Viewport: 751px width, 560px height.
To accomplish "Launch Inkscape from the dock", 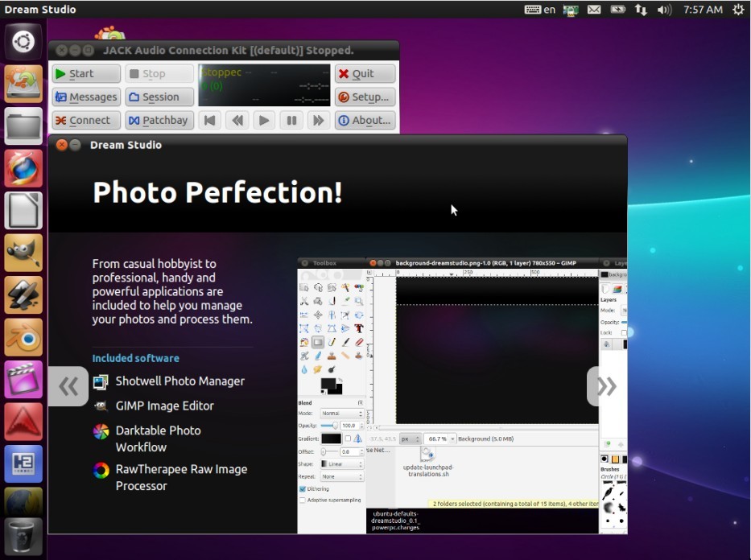I will tap(23, 294).
